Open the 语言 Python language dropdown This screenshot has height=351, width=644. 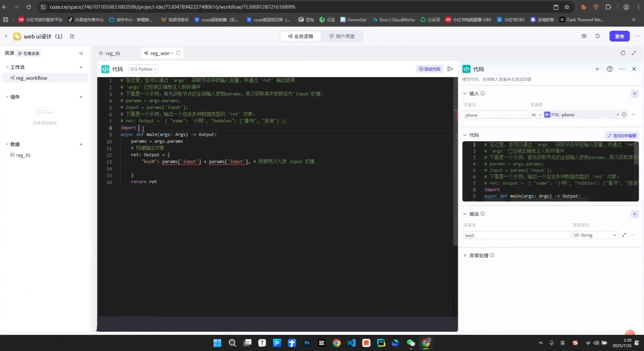coord(143,69)
